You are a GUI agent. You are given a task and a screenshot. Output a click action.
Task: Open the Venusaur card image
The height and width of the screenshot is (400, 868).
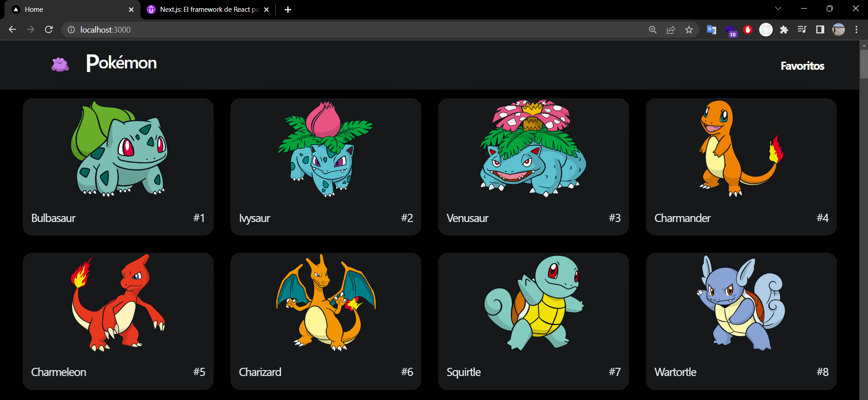533,149
